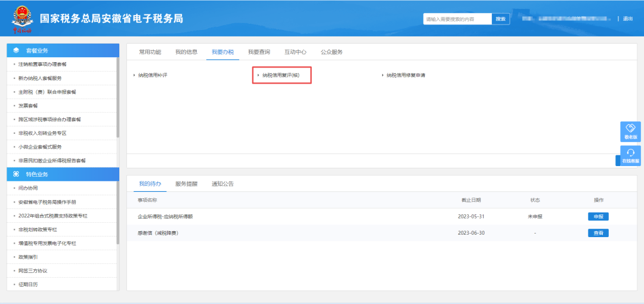Open the 敬老版 elderly mode icon
Viewport: 644px width, 304px height.
coord(630,132)
